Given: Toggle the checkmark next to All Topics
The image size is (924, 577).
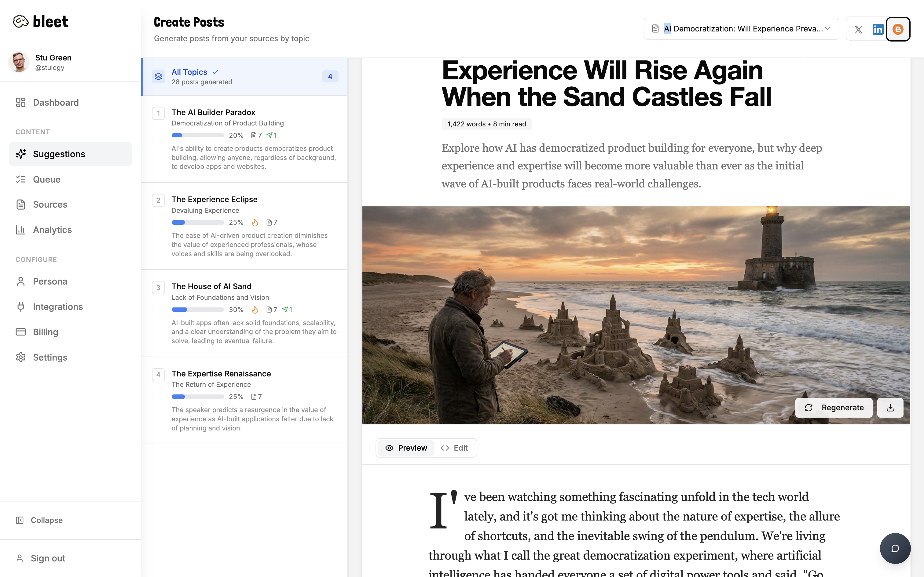Looking at the screenshot, I should [x=215, y=72].
